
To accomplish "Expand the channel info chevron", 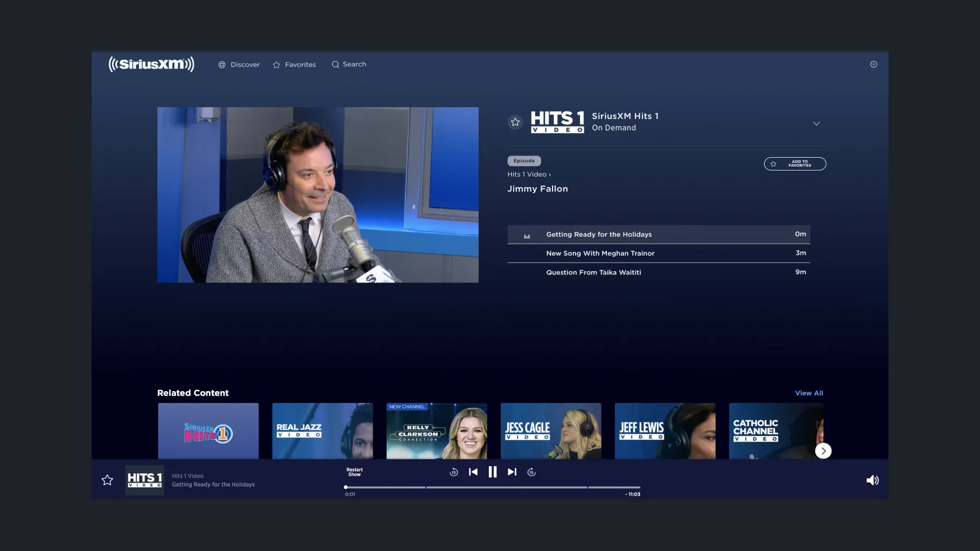I will [x=816, y=124].
